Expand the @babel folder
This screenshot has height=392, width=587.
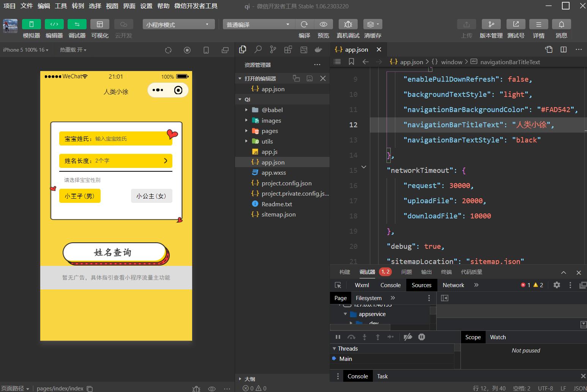(246, 110)
